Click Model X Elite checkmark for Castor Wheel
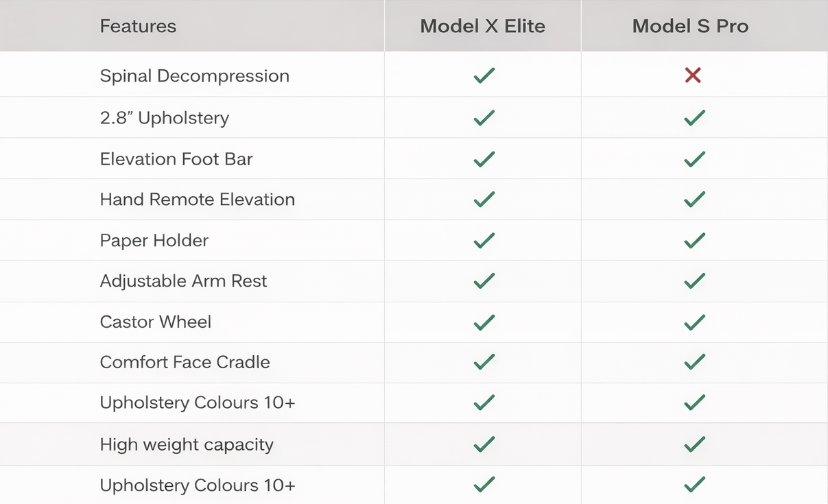Viewport: 828px width, 504px height. (x=484, y=322)
